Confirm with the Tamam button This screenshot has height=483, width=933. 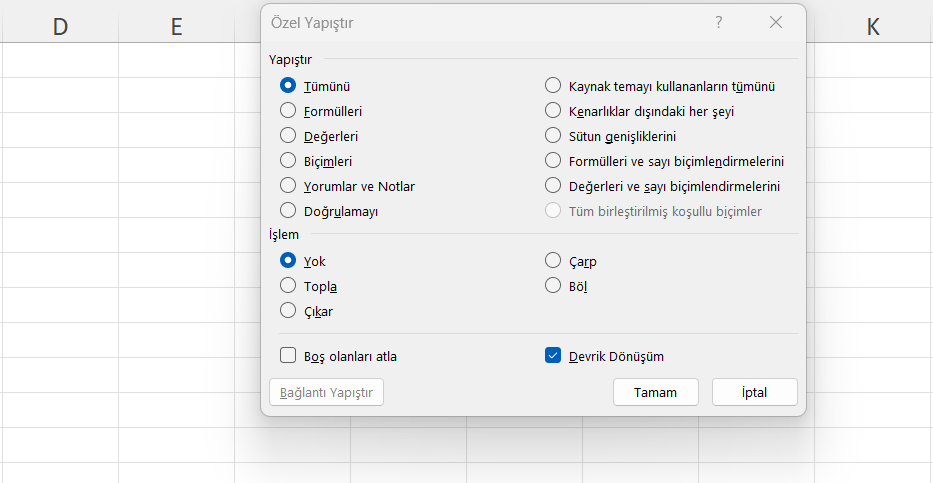coord(656,393)
